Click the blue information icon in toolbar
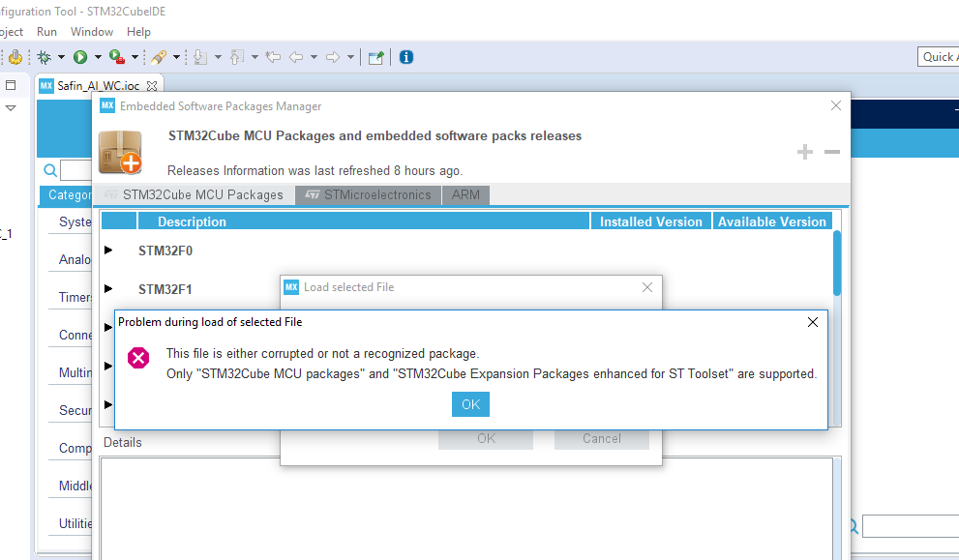The width and height of the screenshot is (959, 560). 406,57
